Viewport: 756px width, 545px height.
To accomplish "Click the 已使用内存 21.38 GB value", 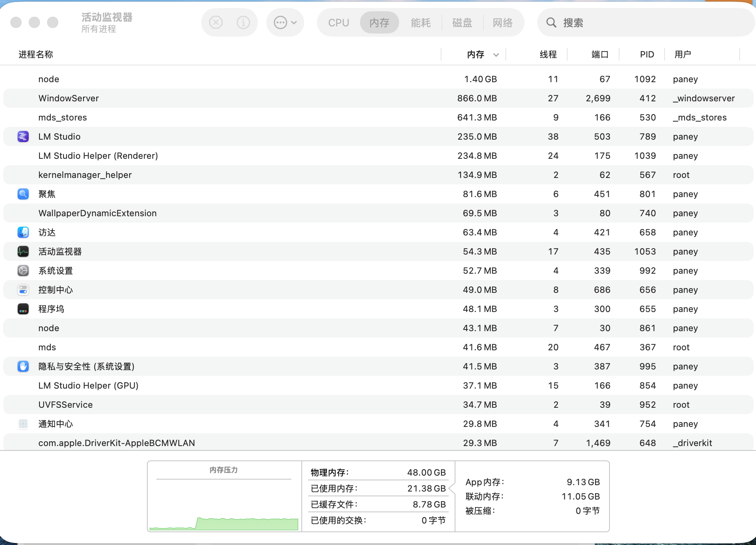I will click(x=426, y=488).
